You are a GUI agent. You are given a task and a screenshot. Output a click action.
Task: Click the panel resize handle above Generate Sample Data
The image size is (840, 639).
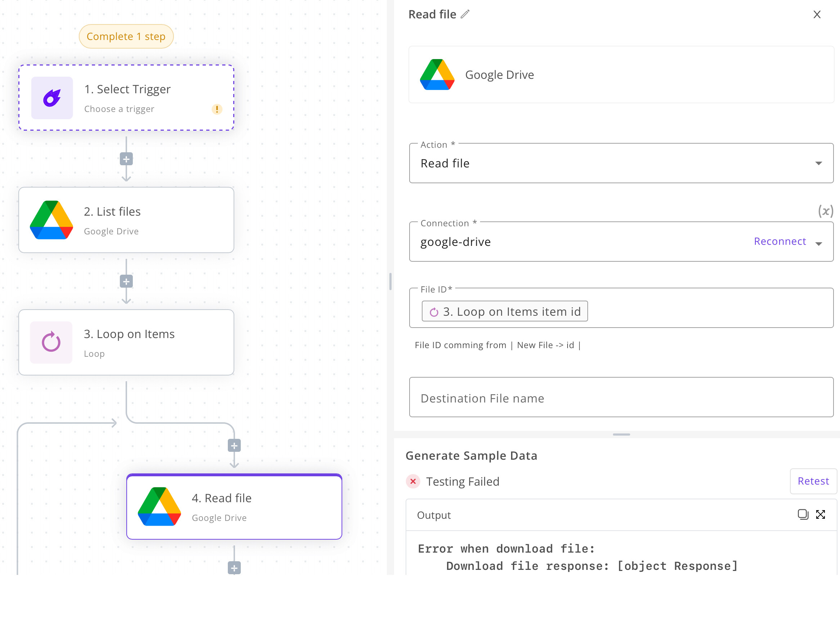pyautogui.click(x=621, y=435)
